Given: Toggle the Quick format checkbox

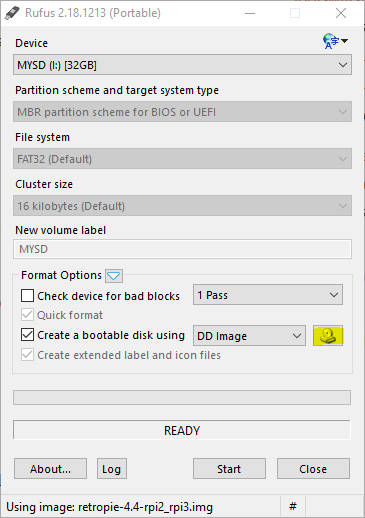Looking at the screenshot, I should click(x=27, y=315).
